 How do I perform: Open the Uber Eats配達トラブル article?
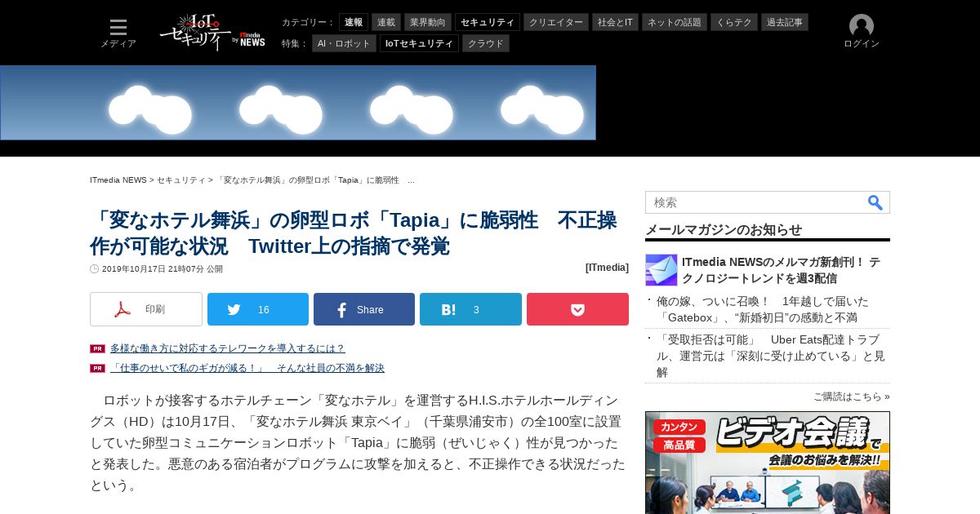771,356
